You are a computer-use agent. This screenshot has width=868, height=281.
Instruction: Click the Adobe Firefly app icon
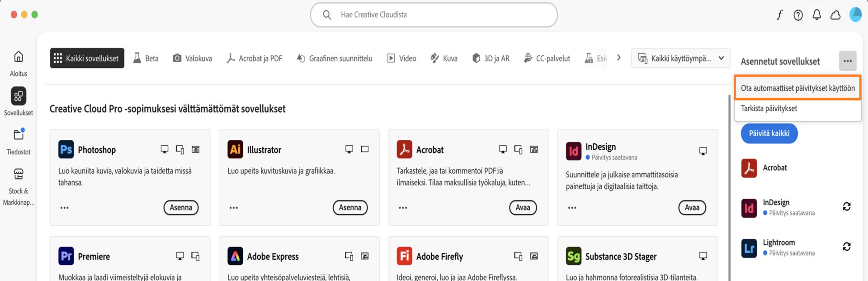pyautogui.click(x=404, y=256)
